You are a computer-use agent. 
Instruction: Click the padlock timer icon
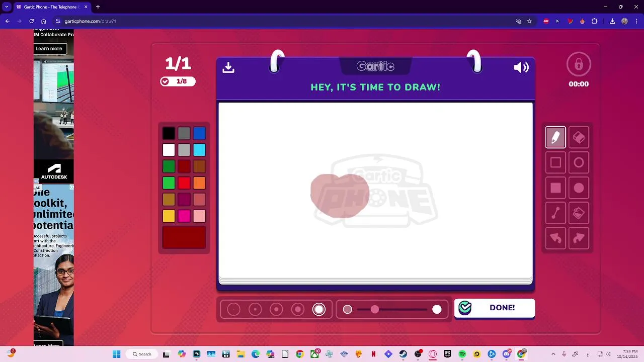pos(579,64)
